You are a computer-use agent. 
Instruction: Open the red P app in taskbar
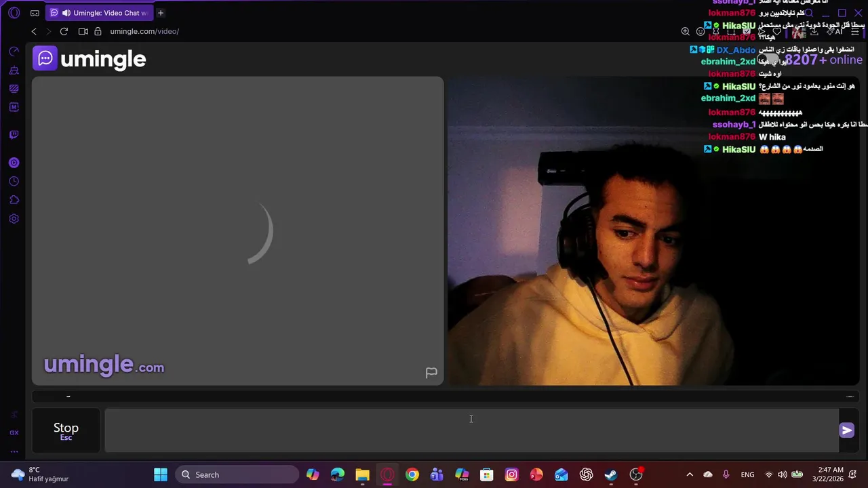point(536,474)
